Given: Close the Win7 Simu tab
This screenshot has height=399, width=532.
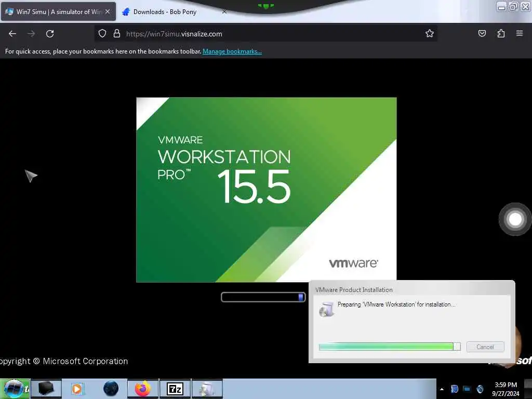Looking at the screenshot, I should tap(108, 11).
